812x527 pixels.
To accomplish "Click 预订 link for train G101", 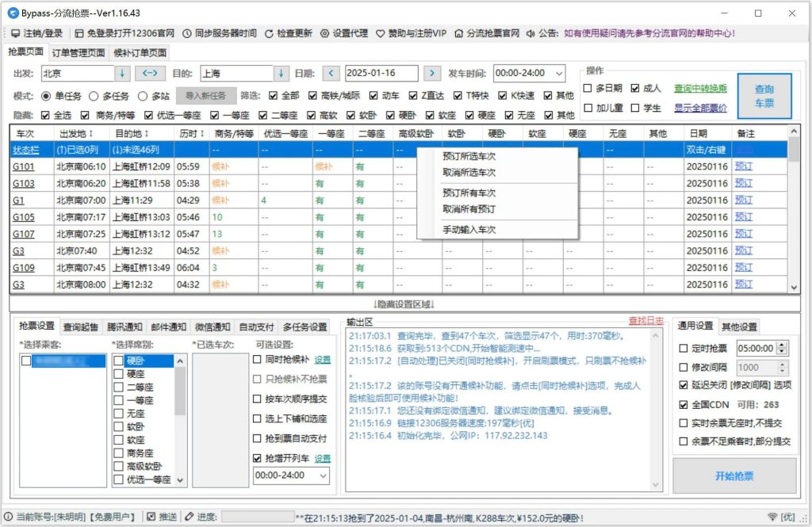I will [744, 166].
